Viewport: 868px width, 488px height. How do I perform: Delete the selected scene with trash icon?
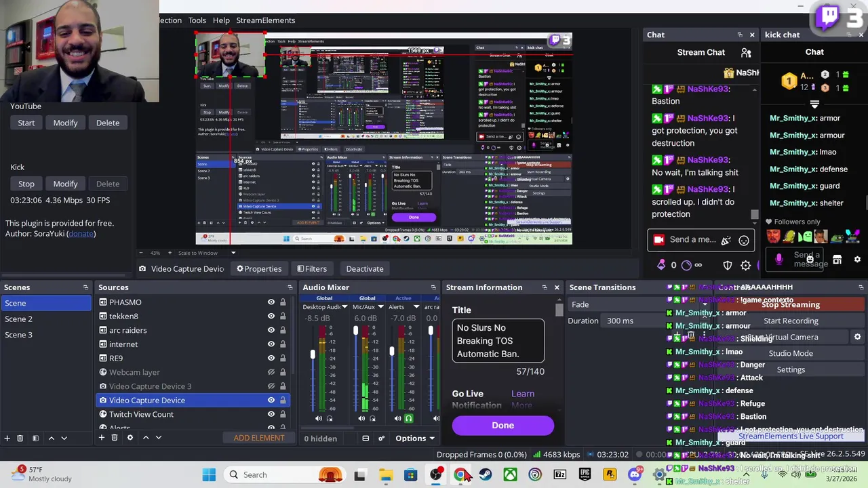click(x=20, y=438)
